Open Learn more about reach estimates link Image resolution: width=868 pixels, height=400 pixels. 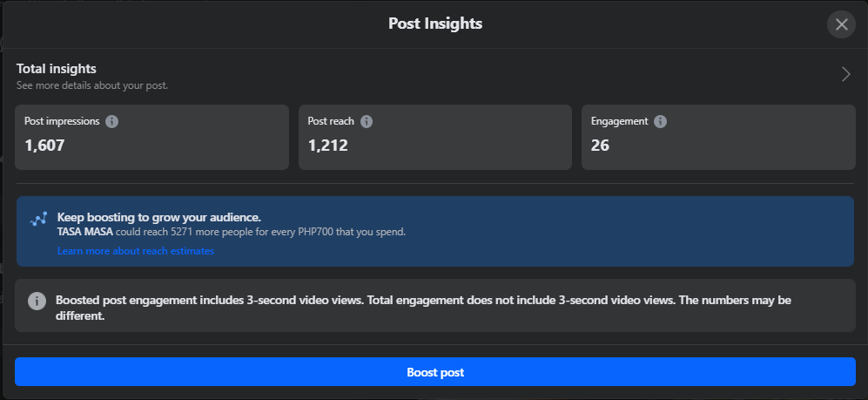point(136,251)
